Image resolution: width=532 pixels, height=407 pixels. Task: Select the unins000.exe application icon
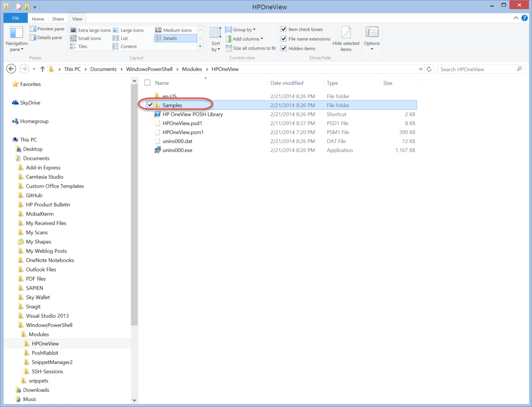(x=158, y=150)
